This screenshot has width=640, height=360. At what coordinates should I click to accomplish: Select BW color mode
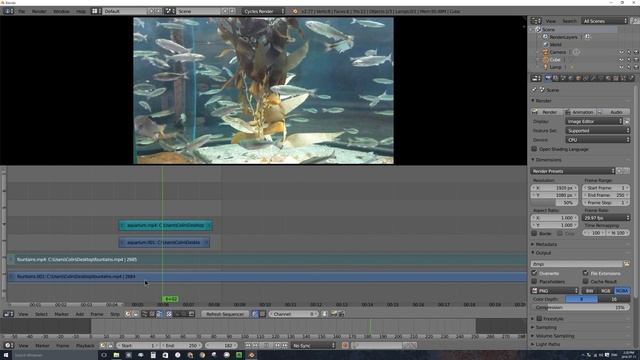(x=590, y=291)
